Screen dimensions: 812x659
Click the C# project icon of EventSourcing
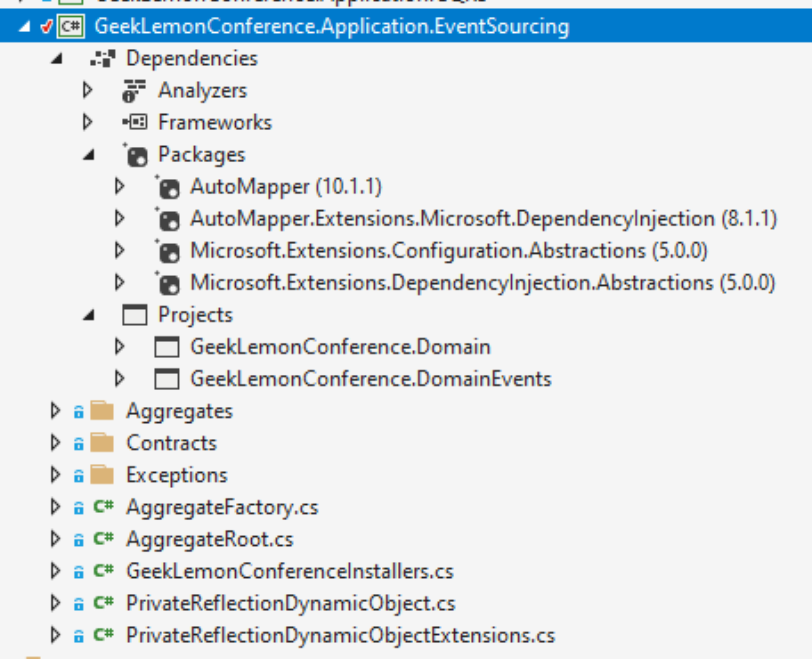[x=70, y=27]
